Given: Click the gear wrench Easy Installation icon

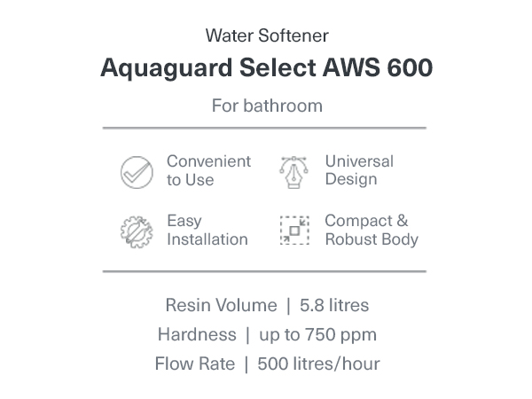Looking at the screenshot, I should (x=137, y=231).
